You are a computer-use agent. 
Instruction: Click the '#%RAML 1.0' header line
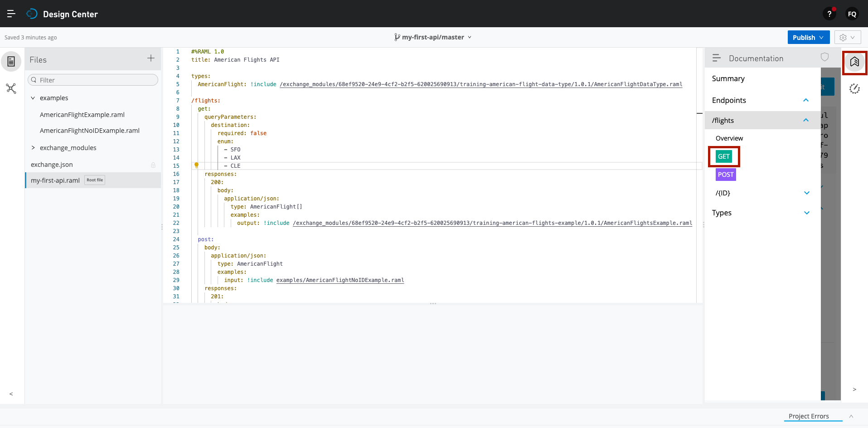(x=208, y=52)
